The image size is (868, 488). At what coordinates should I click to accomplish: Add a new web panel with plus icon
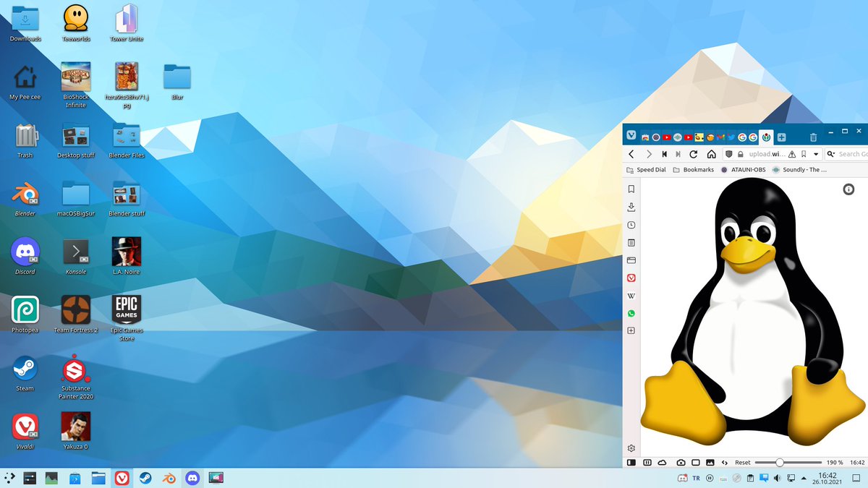pos(631,330)
